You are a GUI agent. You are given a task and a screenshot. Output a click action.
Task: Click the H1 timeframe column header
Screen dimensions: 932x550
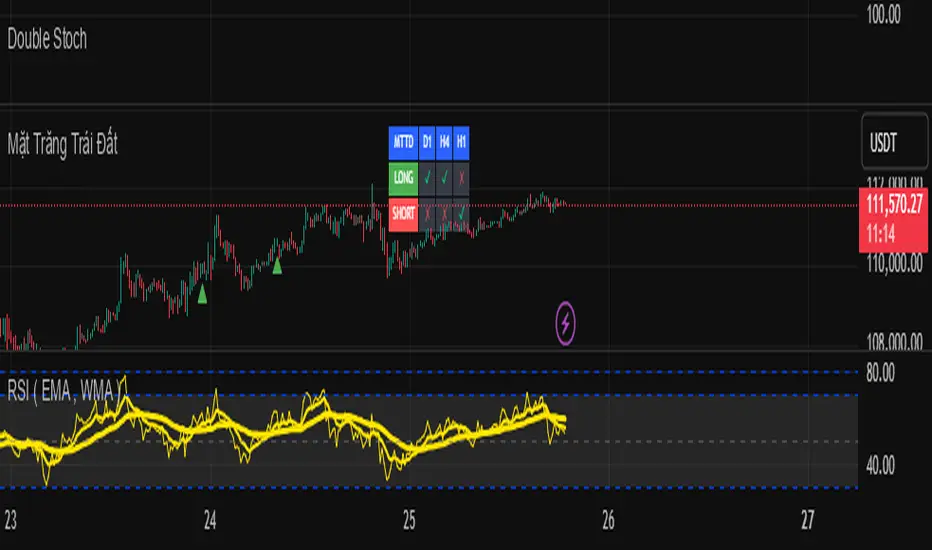pyautogui.click(x=461, y=143)
